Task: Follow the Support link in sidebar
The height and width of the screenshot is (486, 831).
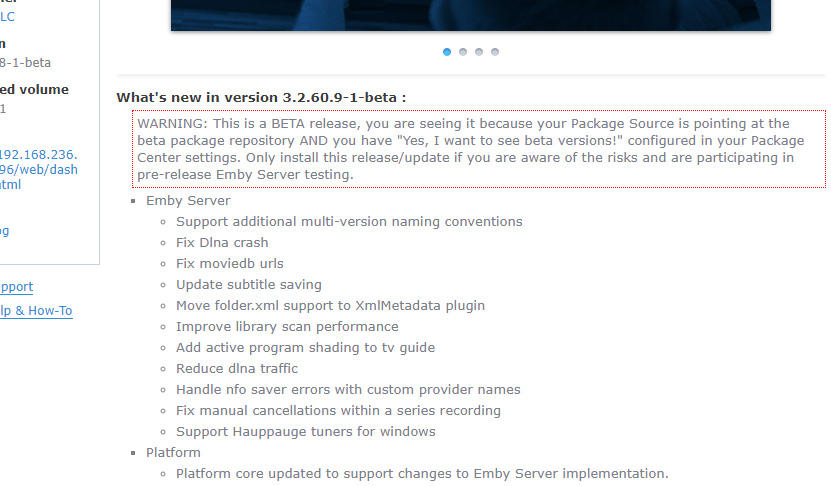Action: click(16, 286)
